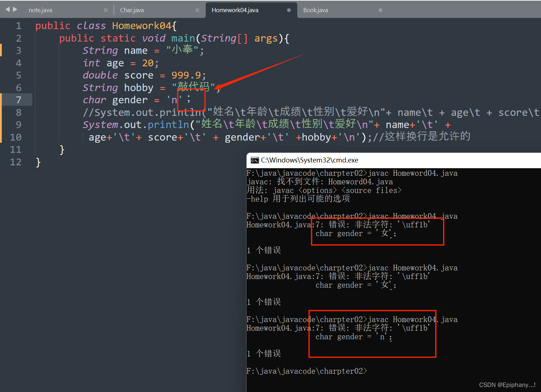Click the first 1 个错误 line in cmd
Screen dimensions: 541x392
click(x=264, y=250)
